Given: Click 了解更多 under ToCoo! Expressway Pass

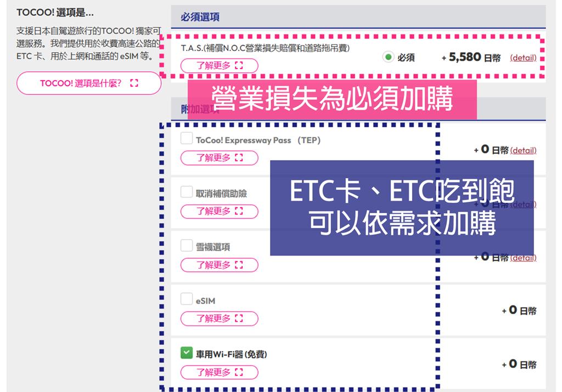Looking at the screenshot, I should pyautogui.click(x=220, y=158).
